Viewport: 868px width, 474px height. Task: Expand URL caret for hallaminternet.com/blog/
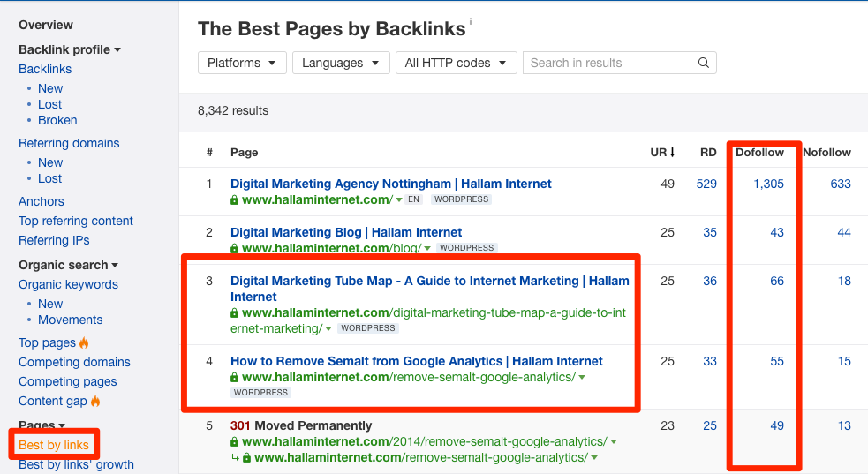[427, 248]
